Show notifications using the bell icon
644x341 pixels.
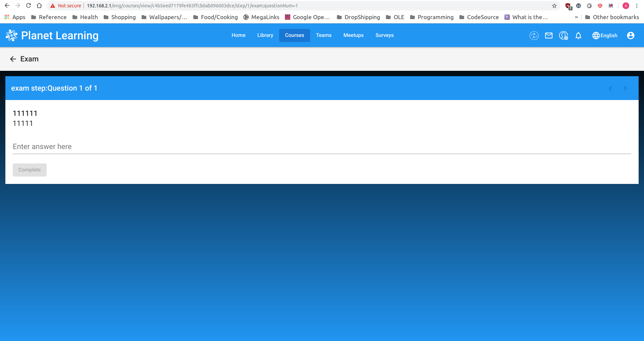(578, 35)
